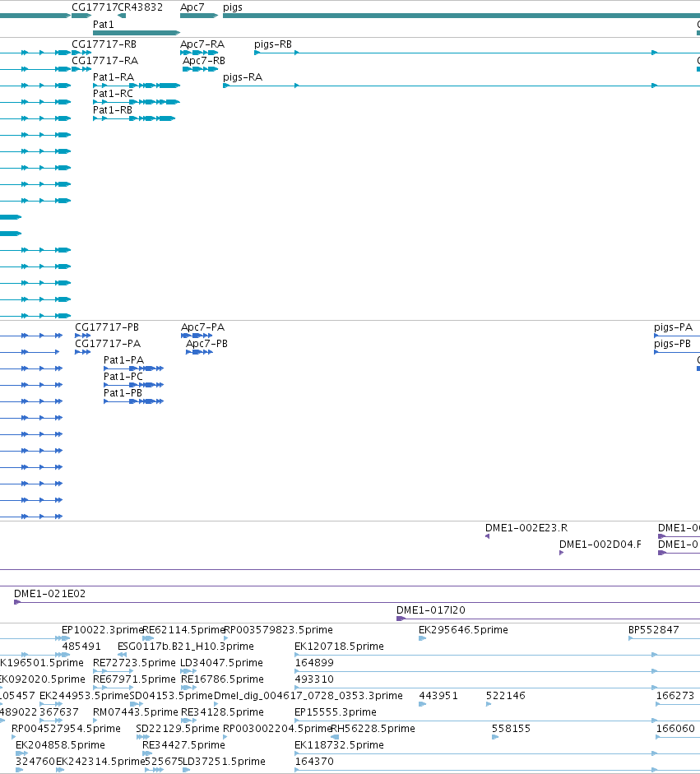The image size is (700, 774).
Task: Click the EP10022.3prime insertion label
Action: click(x=102, y=630)
